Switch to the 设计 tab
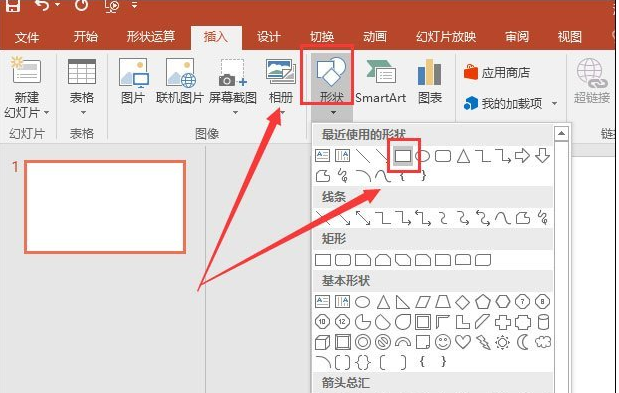619x393 pixels. click(x=268, y=37)
